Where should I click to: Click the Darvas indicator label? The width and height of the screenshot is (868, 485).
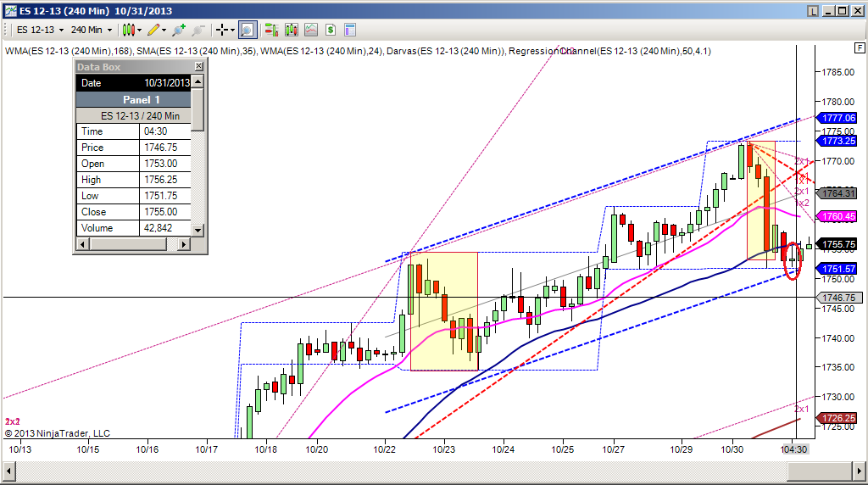pyautogui.click(x=445, y=51)
